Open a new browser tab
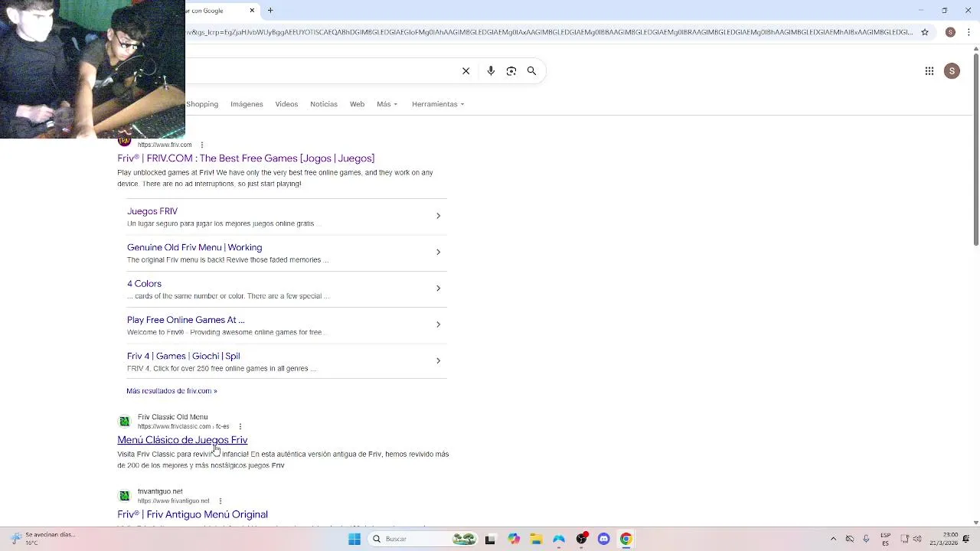The height and width of the screenshot is (551, 980). (x=270, y=11)
